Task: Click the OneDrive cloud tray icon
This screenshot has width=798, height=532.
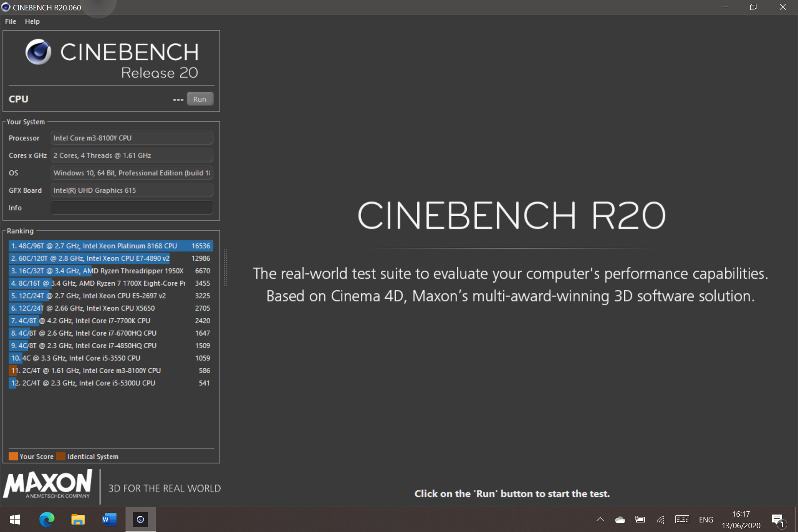Action: [620, 520]
